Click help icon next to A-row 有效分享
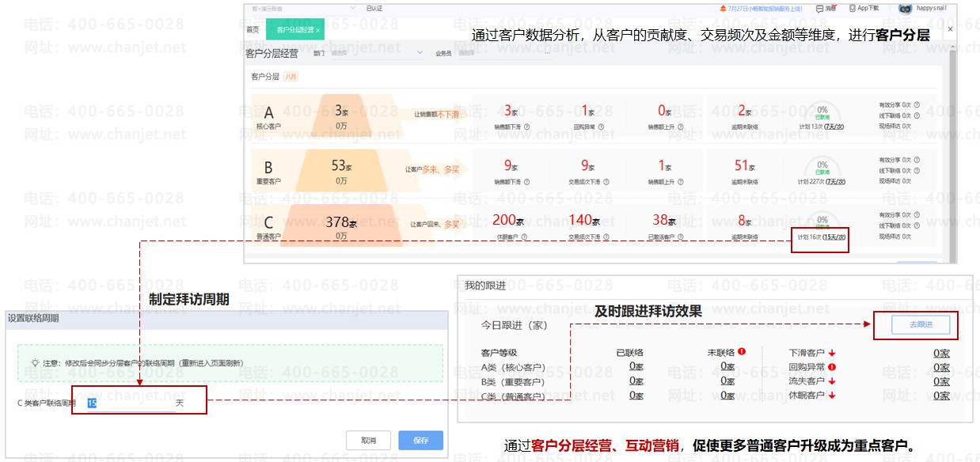The width and height of the screenshot is (980, 462). click(x=917, y=104)
